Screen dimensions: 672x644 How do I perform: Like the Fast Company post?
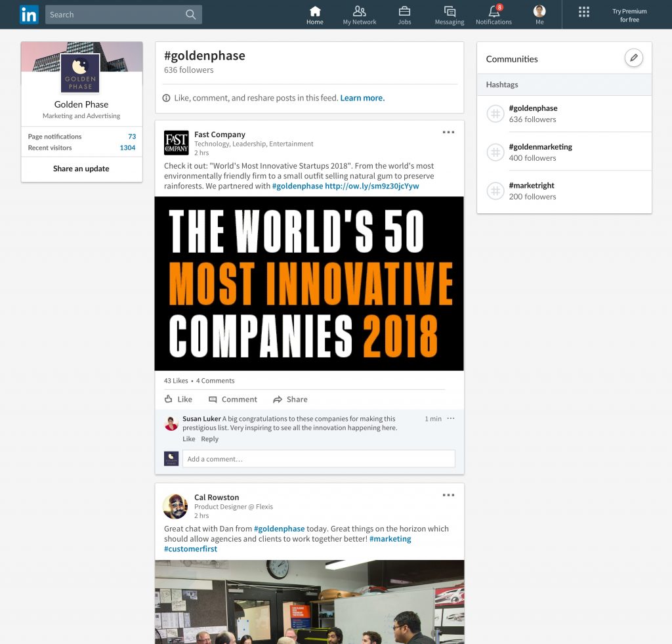178,399
